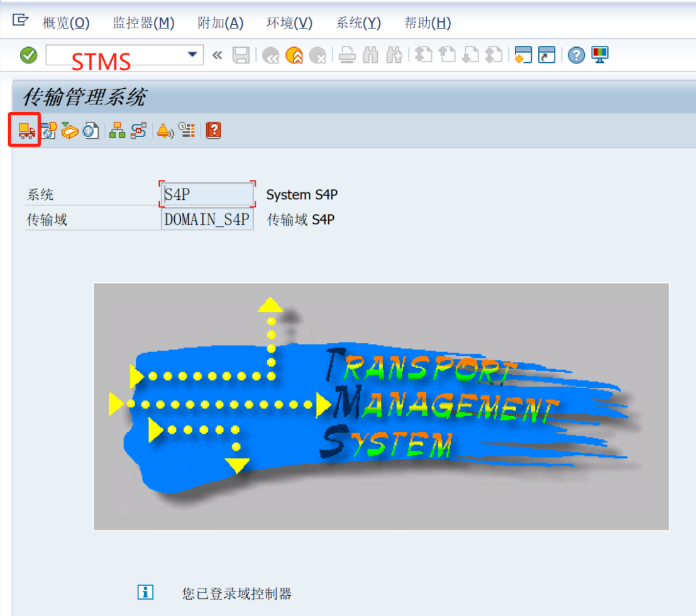The image size is (696, 616).
Task: Click the blue information icon in message
Action: coord(145,592)
